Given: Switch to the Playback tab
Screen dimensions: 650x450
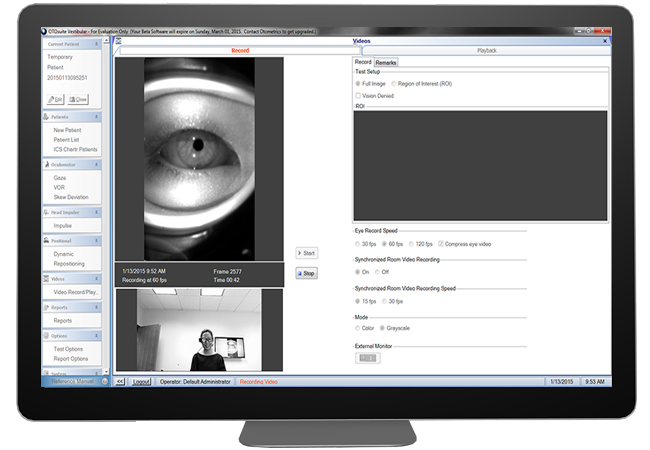Looking at the screenshot, I should [x=483, y=50].
